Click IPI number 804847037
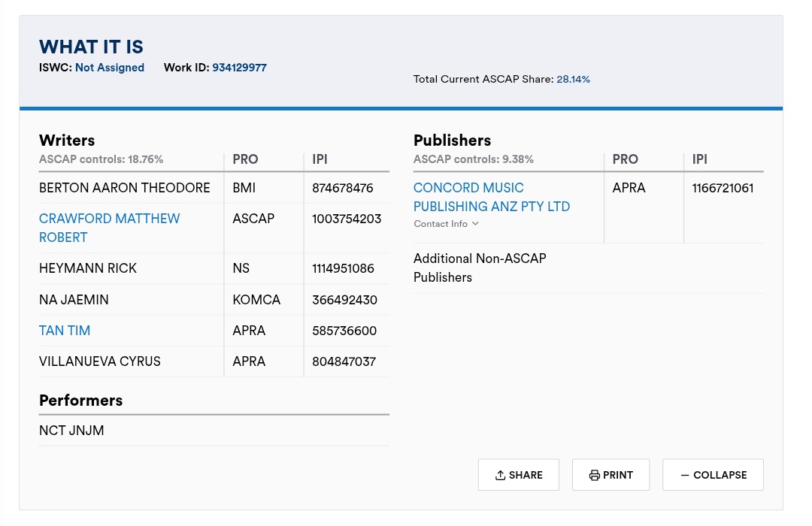The width and height of the screenshot is (812, 526). coord(344,361)
